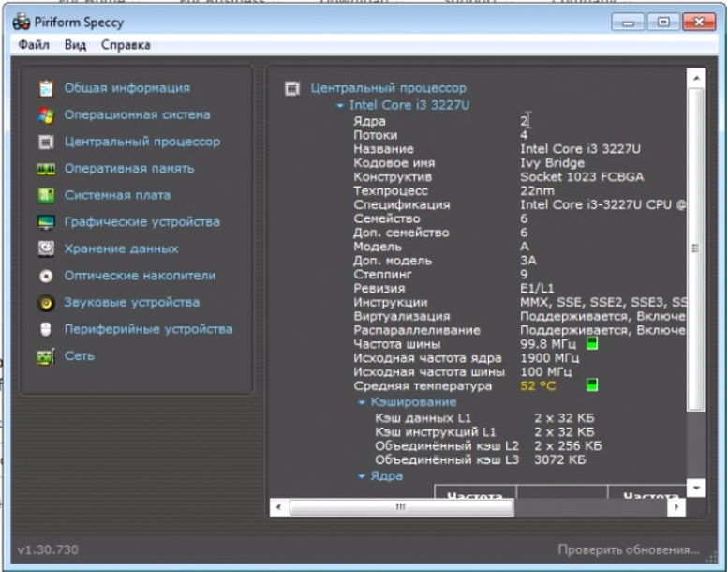Open the Системная плата motherboard icon
The width and height of the screenshot is (728, 572).
[46, 196]
